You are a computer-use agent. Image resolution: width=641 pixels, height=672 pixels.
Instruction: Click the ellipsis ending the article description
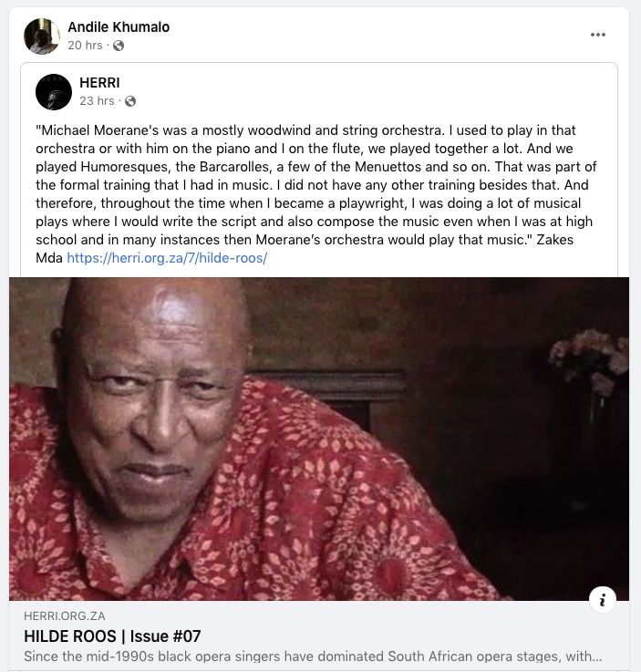point(595,656)
